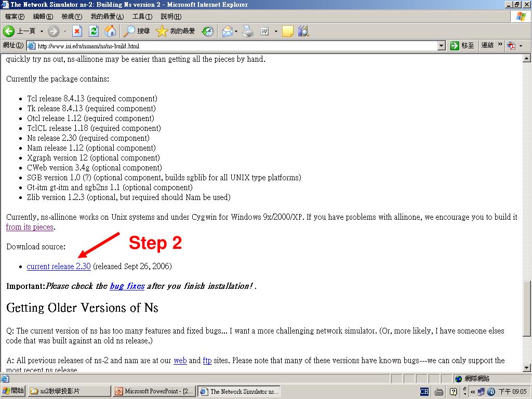Expand Links toolbar chevron
Viewport: 532px width, 399px height.
(500, 44)
